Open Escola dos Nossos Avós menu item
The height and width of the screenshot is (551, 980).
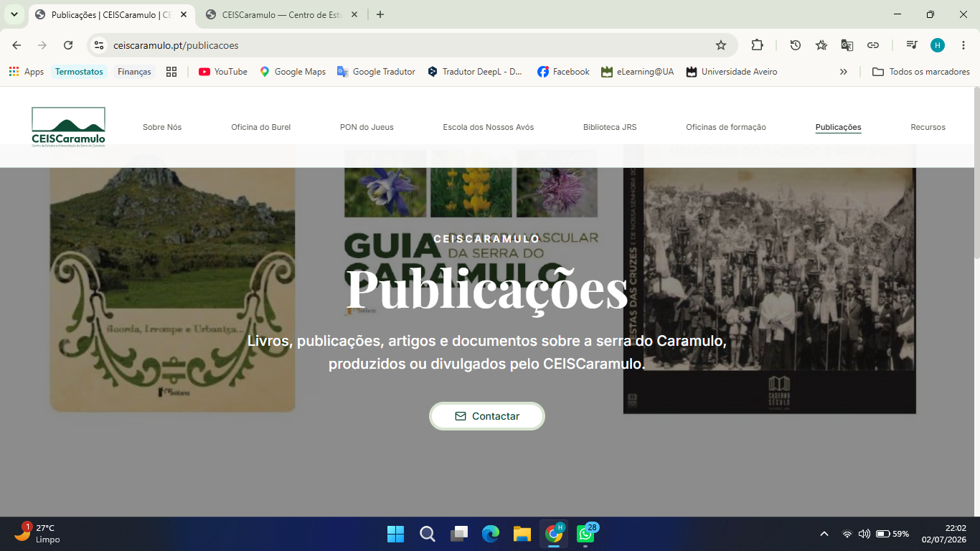tap(488, 127)
